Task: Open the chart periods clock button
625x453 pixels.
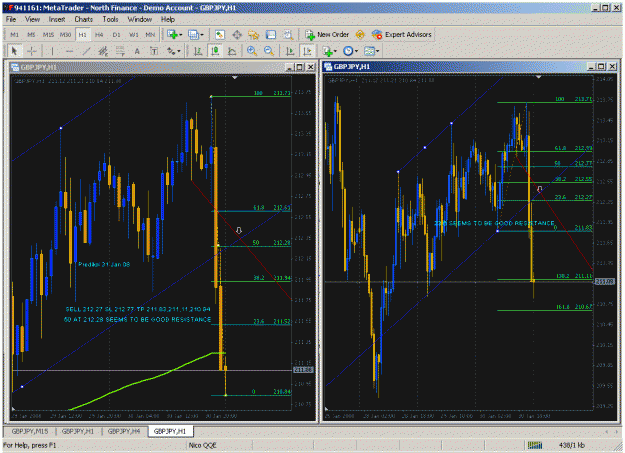Action: [348, 51]
